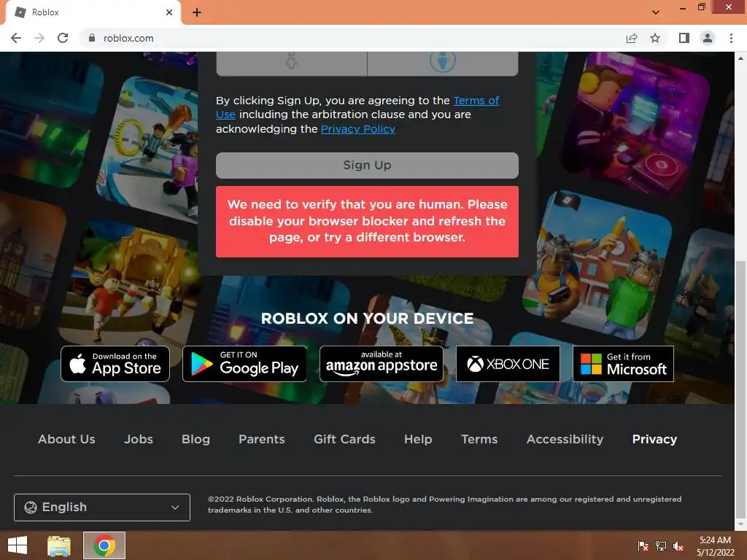
Task: Click the human verification error message
Action: [x=367, y=222]
